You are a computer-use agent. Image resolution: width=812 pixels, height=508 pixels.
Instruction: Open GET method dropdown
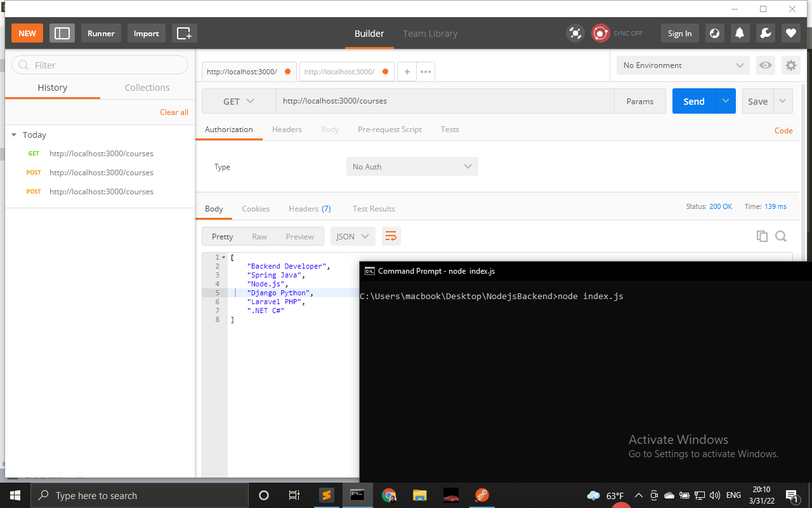[x=239, y=101]
